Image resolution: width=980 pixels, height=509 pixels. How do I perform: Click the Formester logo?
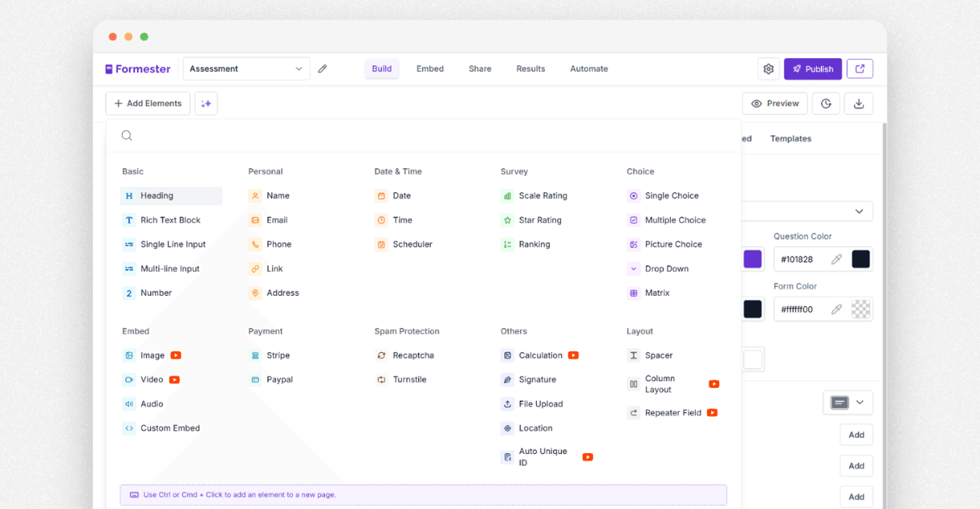[x=137, y=69]
